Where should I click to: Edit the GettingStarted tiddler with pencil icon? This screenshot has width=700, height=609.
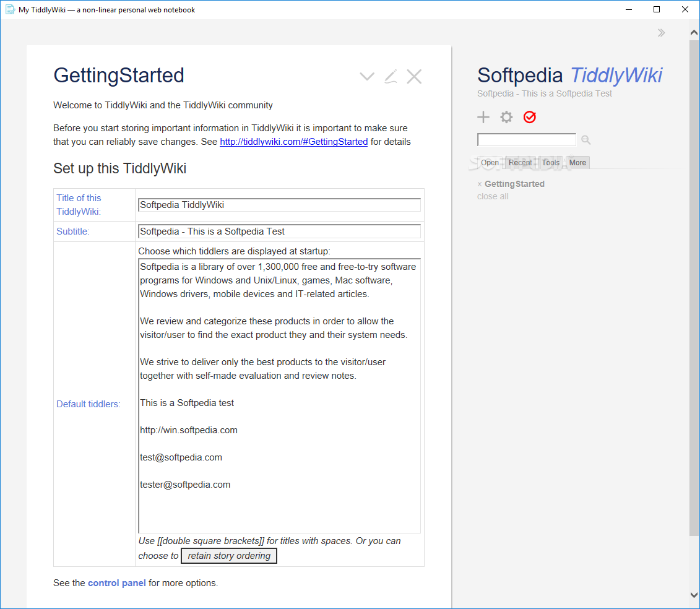391,76
